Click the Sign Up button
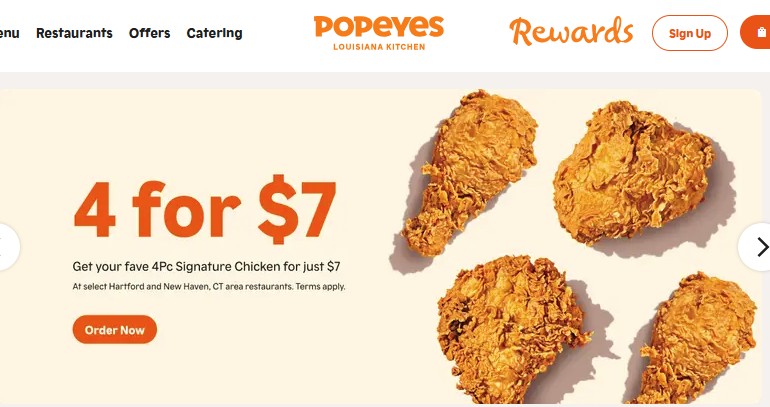This screenshot has width=770, height=407. (x=689, y=33)
